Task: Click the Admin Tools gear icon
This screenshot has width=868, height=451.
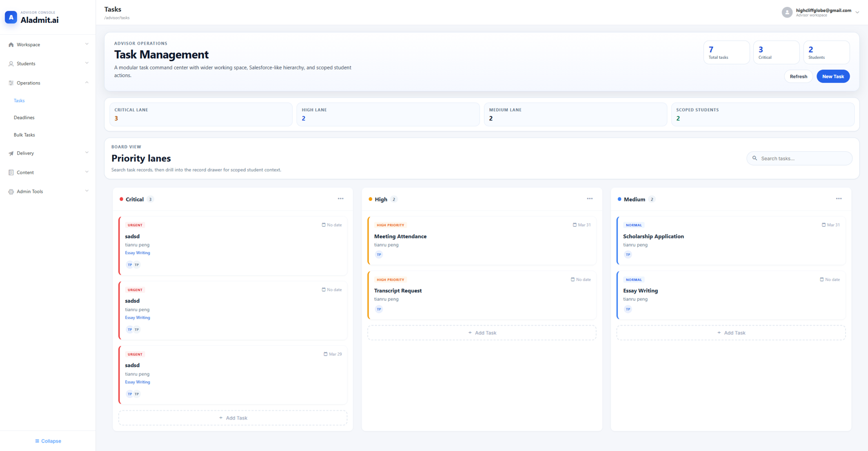Action: 10,191
